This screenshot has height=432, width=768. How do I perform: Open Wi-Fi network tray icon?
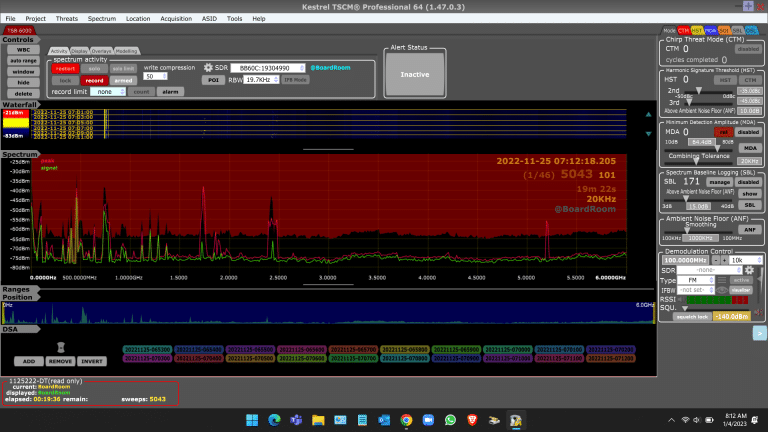[685, 420]
